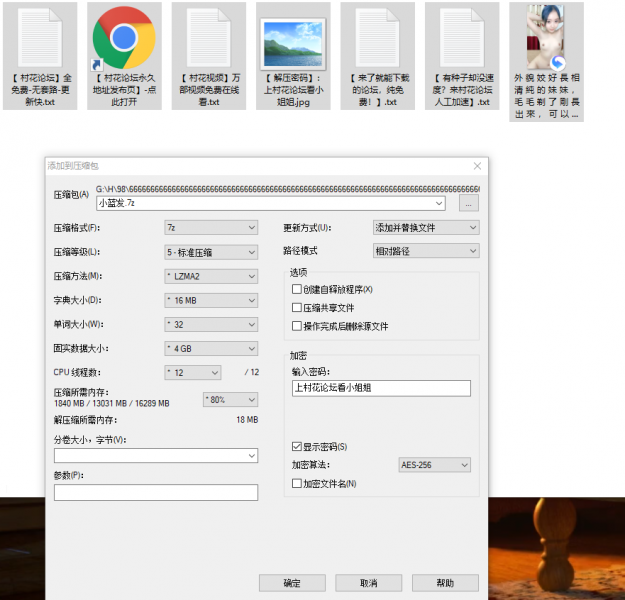Click the 取消 button
This screenshot has width=625, height=600.
368,583
